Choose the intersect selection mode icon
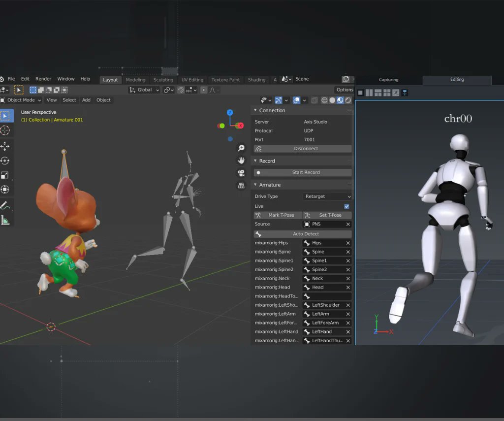This screenshot has width=504, height=421. click(64, 90)
